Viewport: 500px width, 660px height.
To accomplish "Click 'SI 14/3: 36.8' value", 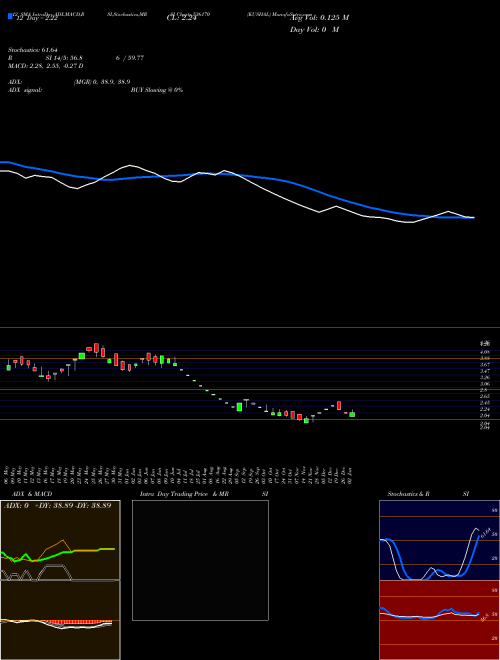I will (x=64, y=58).
